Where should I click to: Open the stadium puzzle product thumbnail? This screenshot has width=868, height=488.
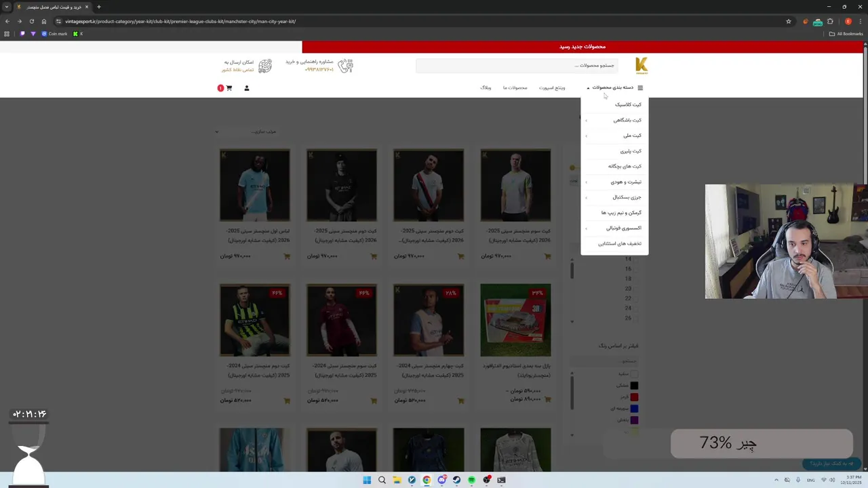coord(515,320)
